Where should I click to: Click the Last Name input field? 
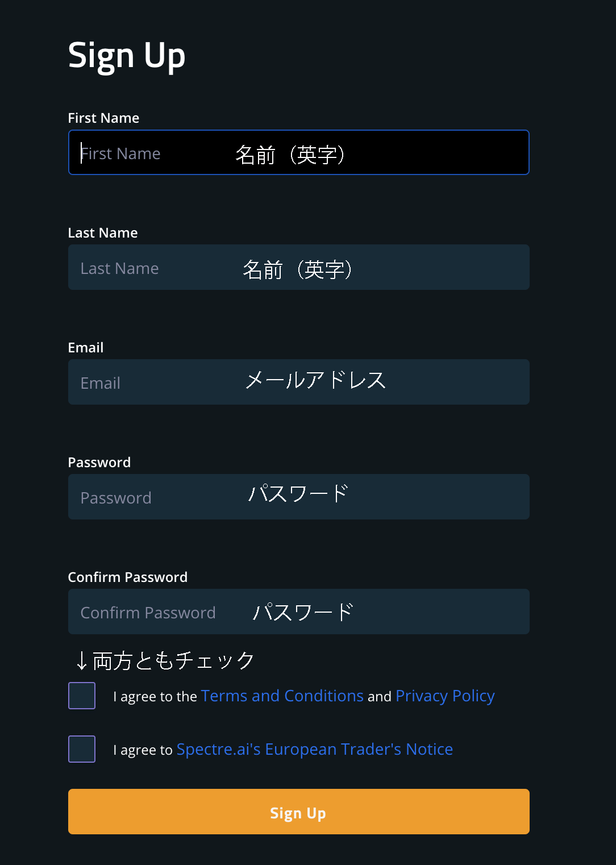(298, 267)
